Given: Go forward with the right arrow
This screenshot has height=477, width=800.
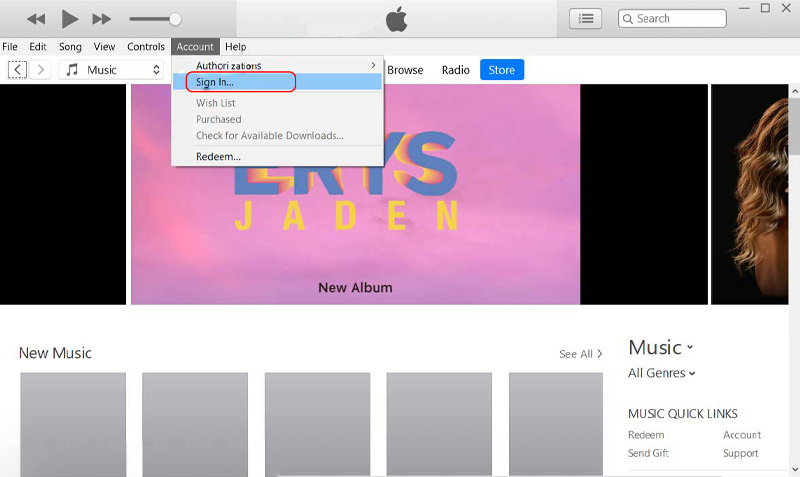Looking at the screenshot, I should coord(40,69).
